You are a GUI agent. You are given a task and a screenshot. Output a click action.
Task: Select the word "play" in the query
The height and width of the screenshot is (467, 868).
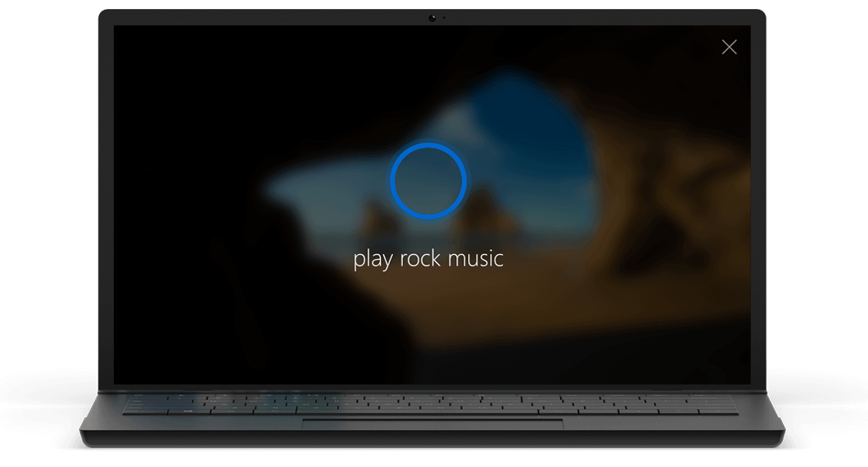click(x=373, y=259)
